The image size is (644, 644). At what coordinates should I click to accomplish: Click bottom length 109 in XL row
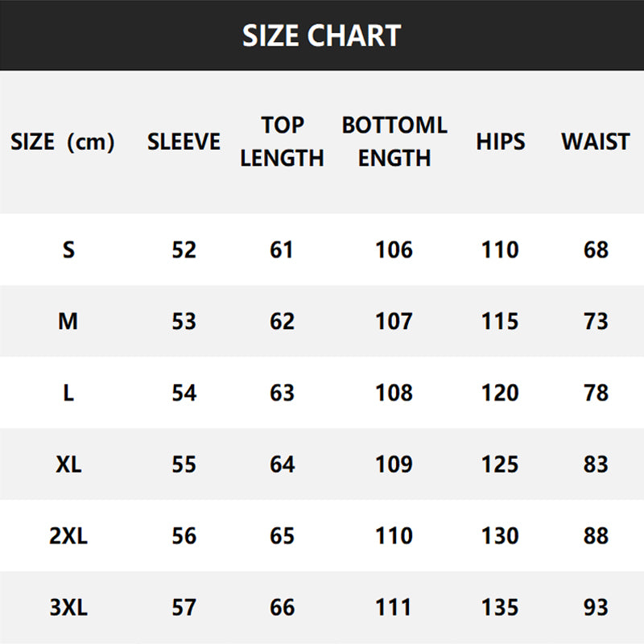[394, 464]
